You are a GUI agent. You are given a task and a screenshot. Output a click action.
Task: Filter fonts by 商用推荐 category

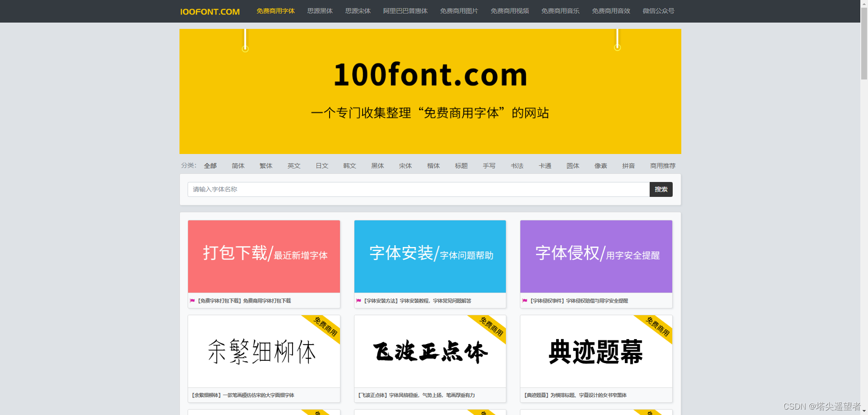coord(663,166)
